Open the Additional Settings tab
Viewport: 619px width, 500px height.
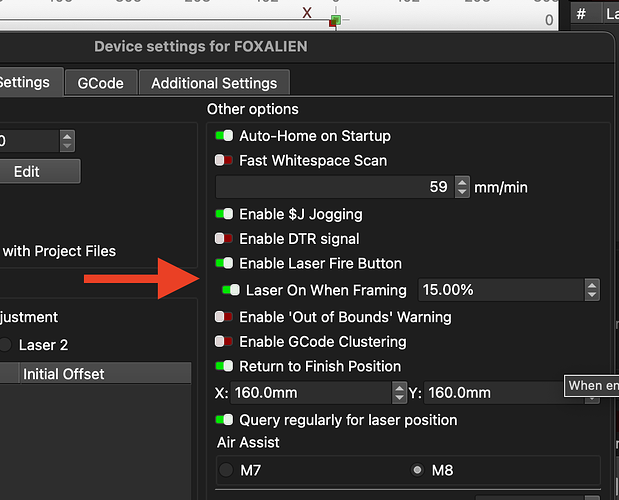[214, 83]
